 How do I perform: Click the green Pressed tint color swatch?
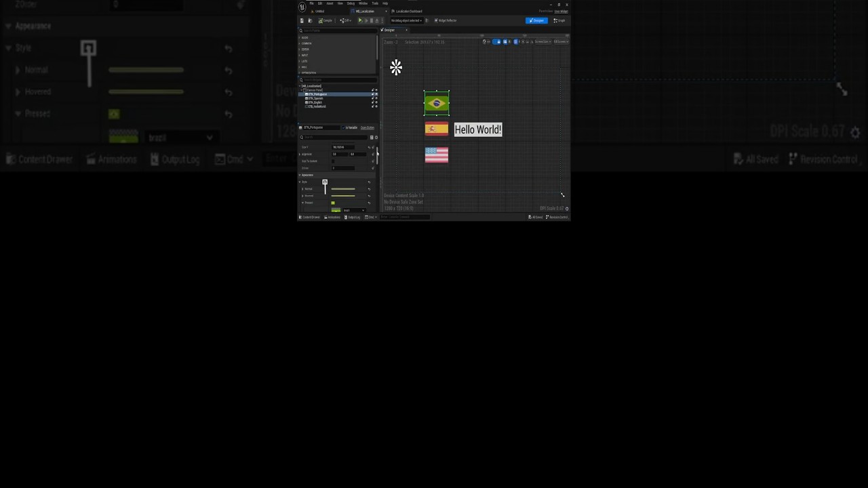pos(333,203)
